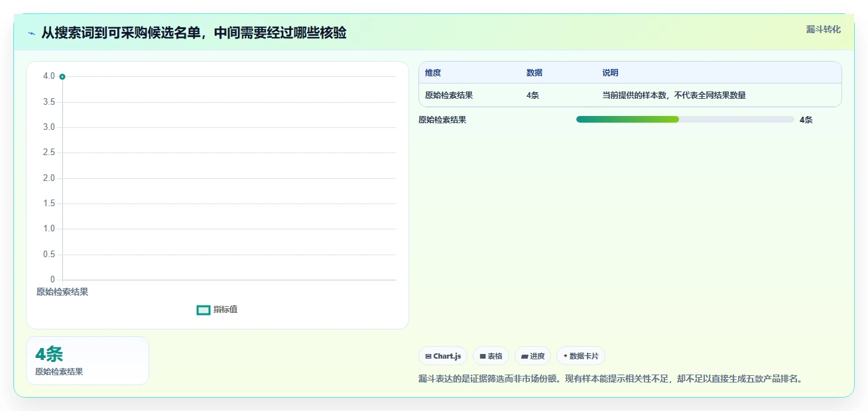Click the data point at 4.0 on chart
Viewport: 868px width, 411px height.
coord(62,77)
